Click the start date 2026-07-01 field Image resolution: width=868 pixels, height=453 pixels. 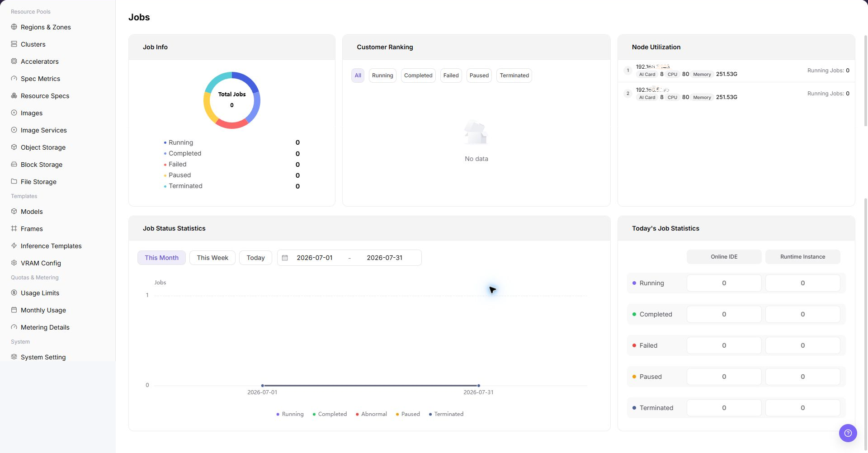pyautogui.click(x=315, y=258)
